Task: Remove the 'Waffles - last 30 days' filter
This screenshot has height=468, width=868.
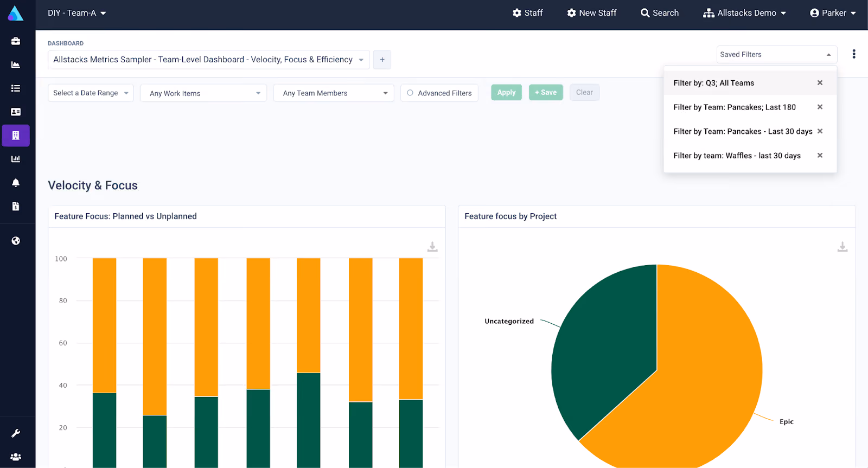Action: (x=820, y=156)
